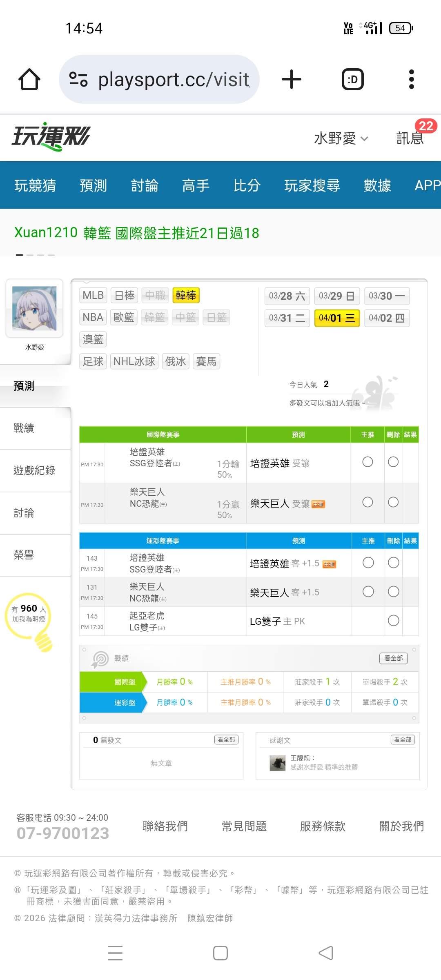The height and width of the screenshot is (980, 441).
Task: Choose date 04/01 三
Action: click(x=337, y=318)
